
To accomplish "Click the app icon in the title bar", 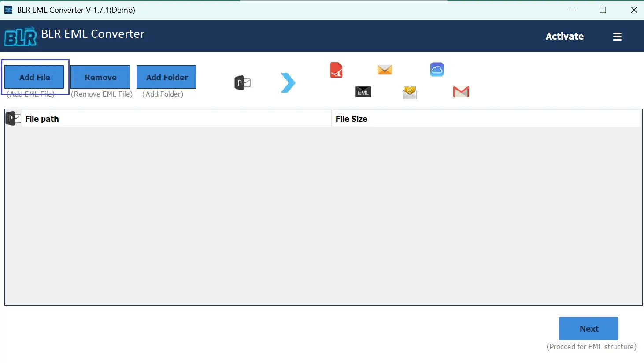I will (8, 9).
